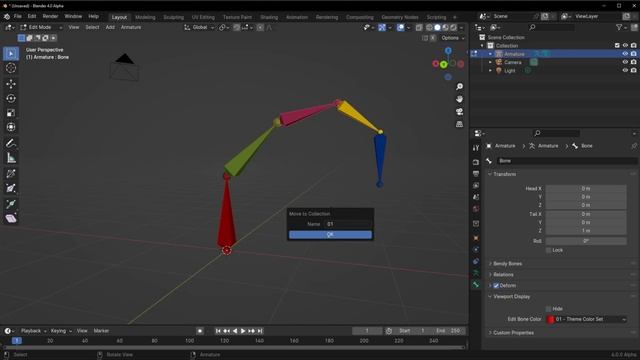640x360 pixels.
Task: Switch to the Modeling workspace tab
Action: pos(145,17)
